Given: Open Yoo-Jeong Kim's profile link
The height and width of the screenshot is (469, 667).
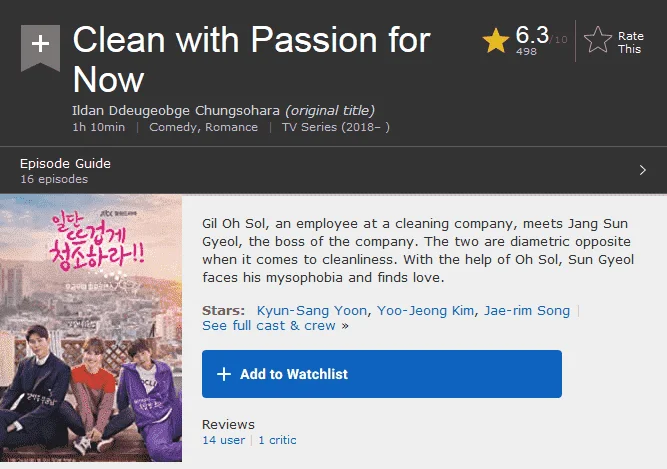Looking at the screenshot, I should pos(425,311).
